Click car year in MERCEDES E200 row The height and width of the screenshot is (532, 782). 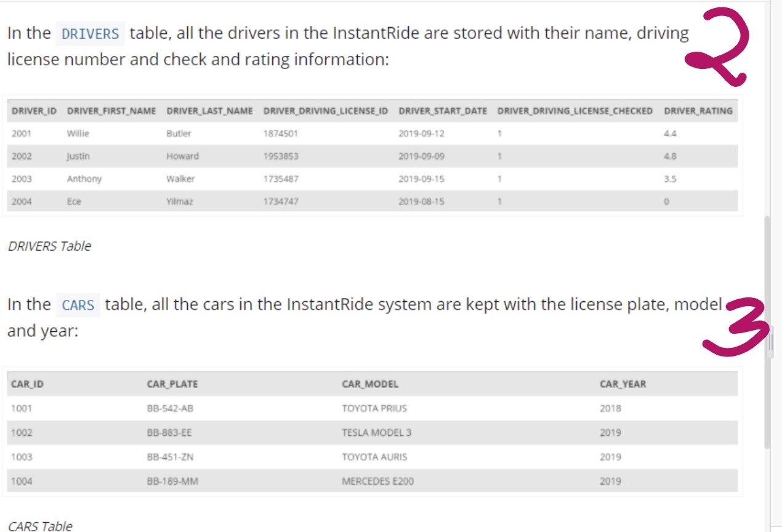pyautogui.click(x=611, y=482)
